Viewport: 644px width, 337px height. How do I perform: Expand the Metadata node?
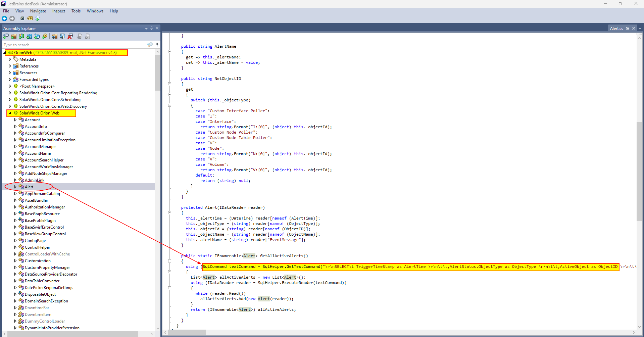tap(10, 59)
